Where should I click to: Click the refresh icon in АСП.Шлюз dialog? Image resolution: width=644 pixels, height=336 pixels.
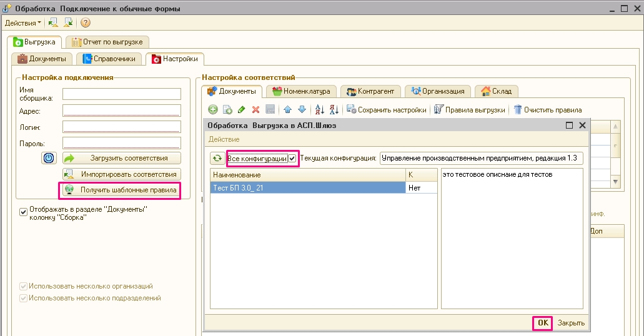pyautogui.click(x=217, y=159)
